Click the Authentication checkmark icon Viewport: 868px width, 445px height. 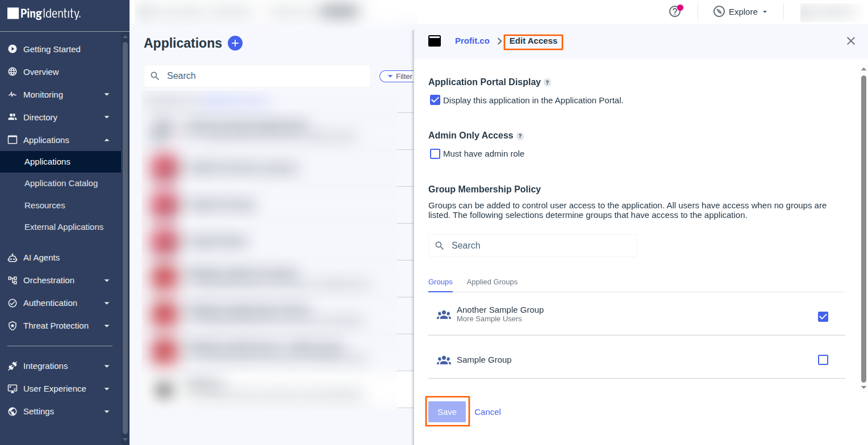tap(12, 303)
